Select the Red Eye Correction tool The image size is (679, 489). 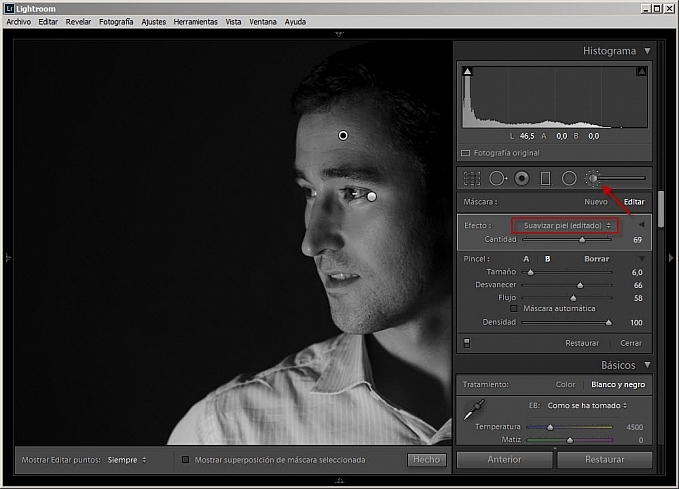522,178
